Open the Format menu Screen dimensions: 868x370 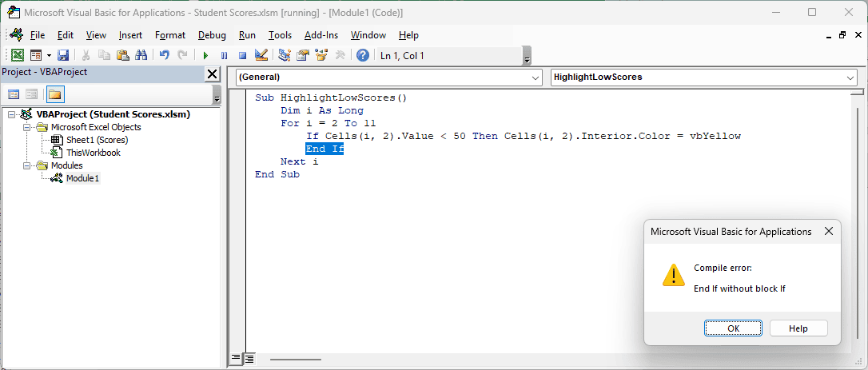click(x=170, y=35)
